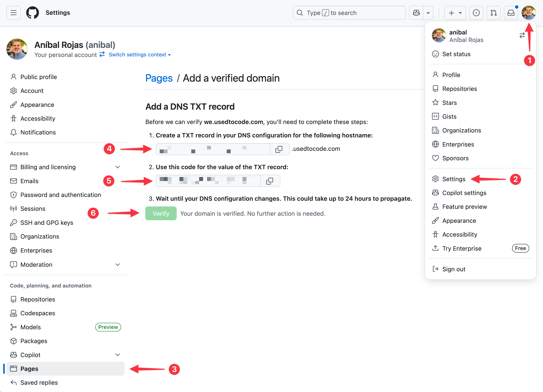This screenshot has width=543, height=392.
Task: Click the account switcher arrows icon
Action: pyautogui.click(x=522, y=35)
